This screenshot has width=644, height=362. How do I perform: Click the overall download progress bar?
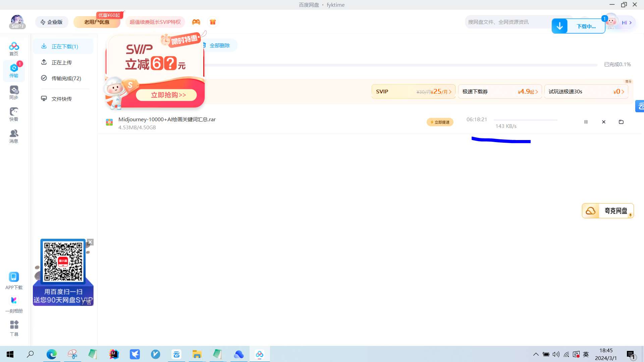click(401, 65)
